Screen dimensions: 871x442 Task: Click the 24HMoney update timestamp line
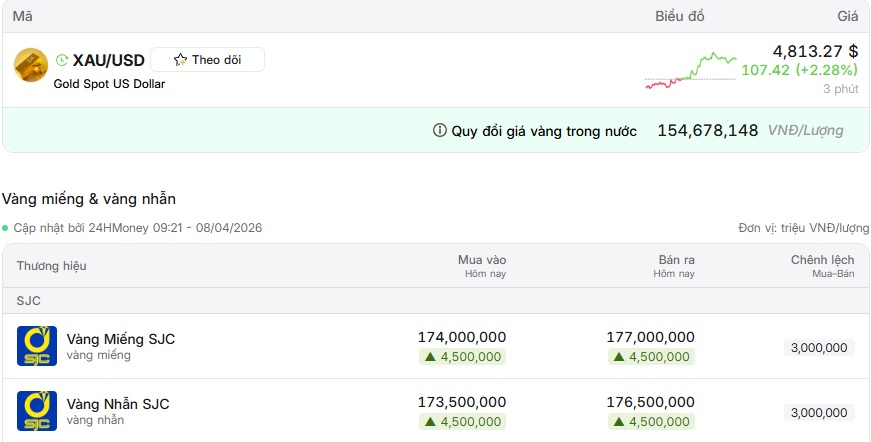click(x=138, y=228)
